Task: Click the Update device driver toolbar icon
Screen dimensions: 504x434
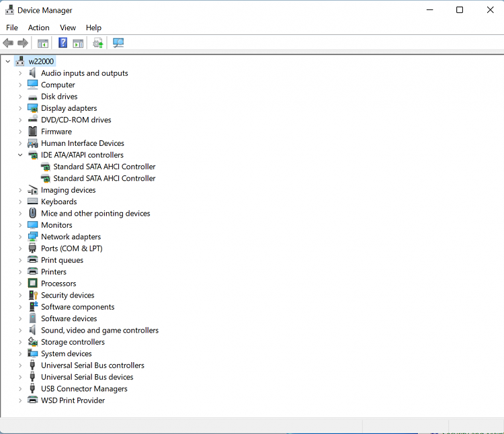Action: coord(98,43)
